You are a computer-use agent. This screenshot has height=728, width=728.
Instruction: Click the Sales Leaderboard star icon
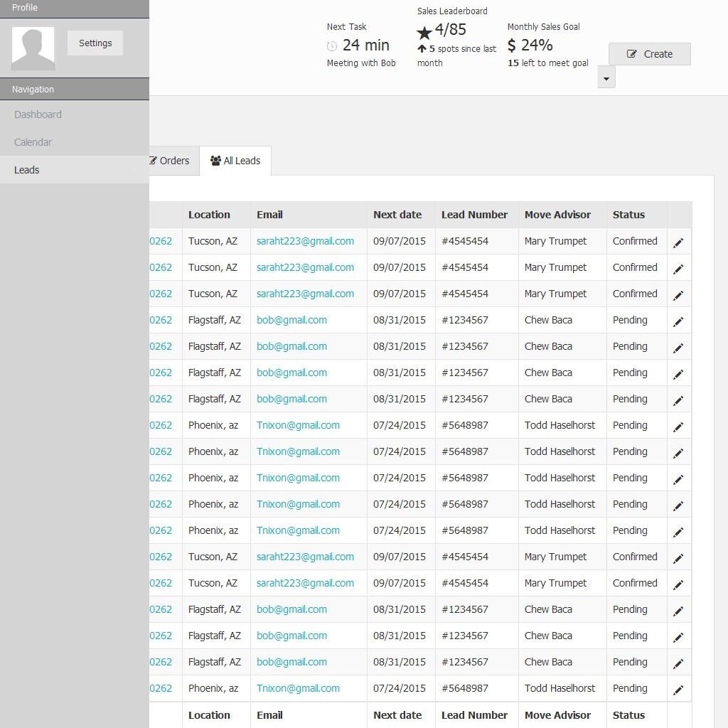[424, 33]
